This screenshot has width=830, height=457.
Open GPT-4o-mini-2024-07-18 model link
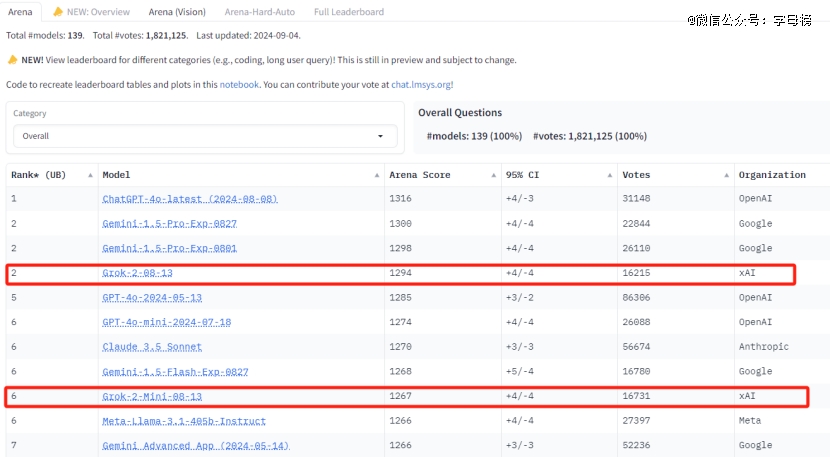(x=166, y=322)
